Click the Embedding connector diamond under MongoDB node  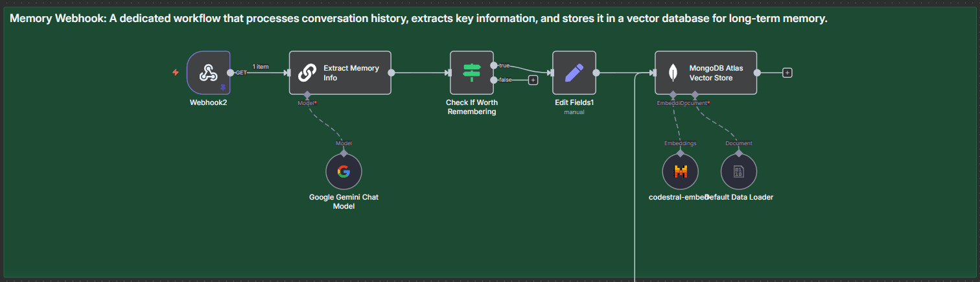click(673, 95)
